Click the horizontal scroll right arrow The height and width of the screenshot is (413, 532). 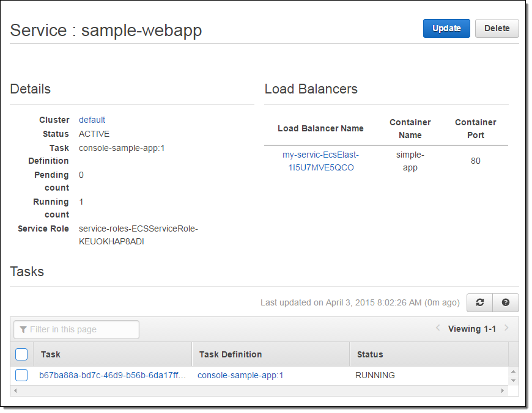[x=503, y=390]
